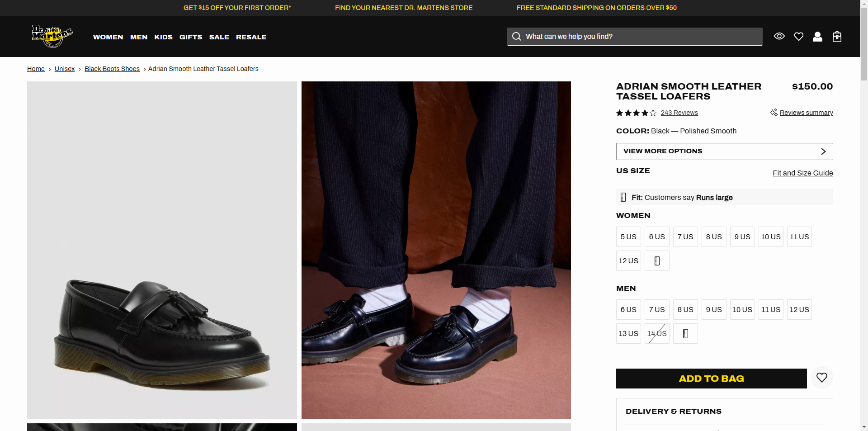Open women's size guide ruler icon

pos(657,261)
